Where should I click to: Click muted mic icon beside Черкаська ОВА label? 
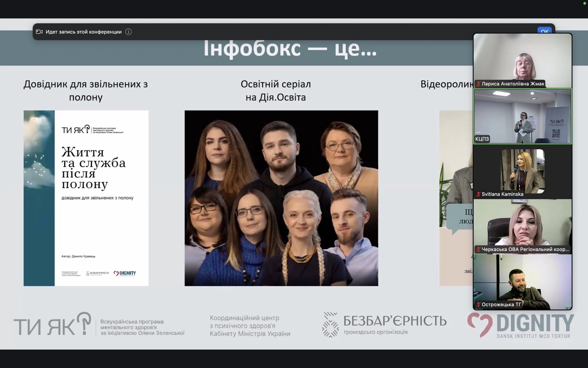[478, 249]
